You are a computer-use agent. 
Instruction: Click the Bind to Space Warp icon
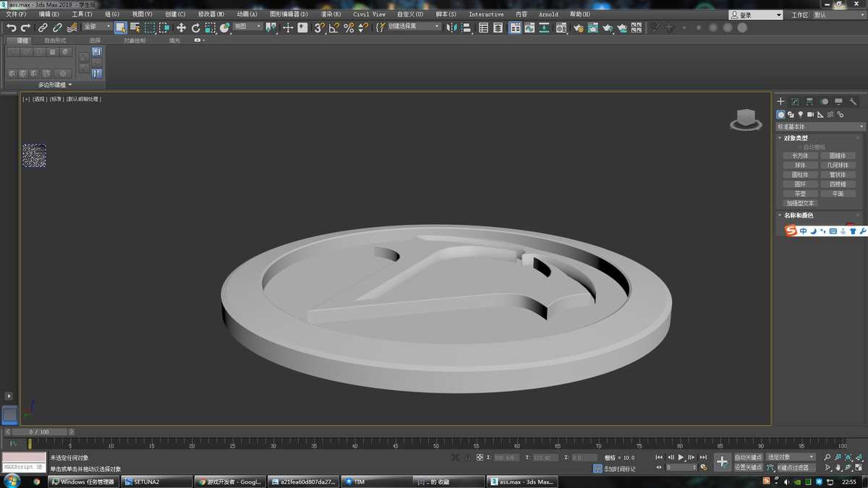click(x=72, y=27)
